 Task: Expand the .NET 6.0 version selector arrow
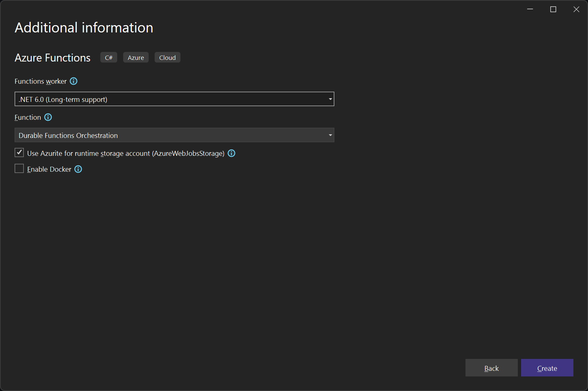[330, 99]
